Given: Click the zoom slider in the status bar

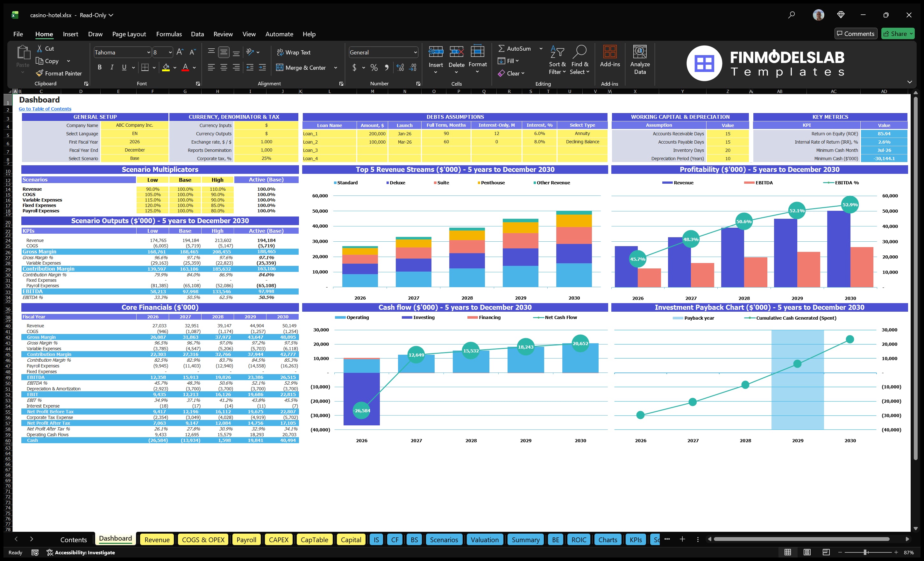Looking at the screenshot, I should click(865, 552).
